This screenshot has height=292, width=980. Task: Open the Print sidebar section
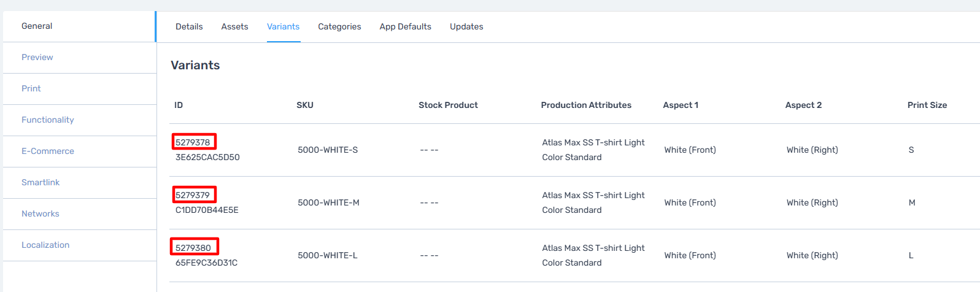(x=80, y=89)
